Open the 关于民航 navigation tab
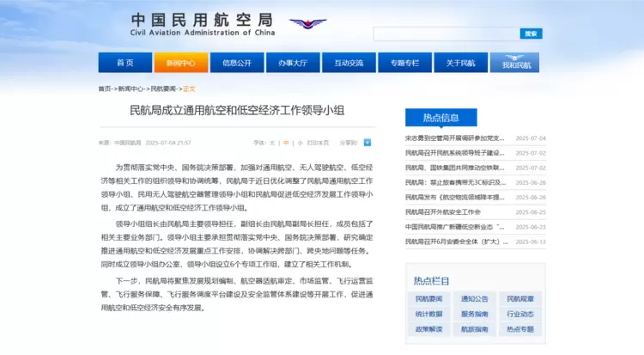 [460, 63]
